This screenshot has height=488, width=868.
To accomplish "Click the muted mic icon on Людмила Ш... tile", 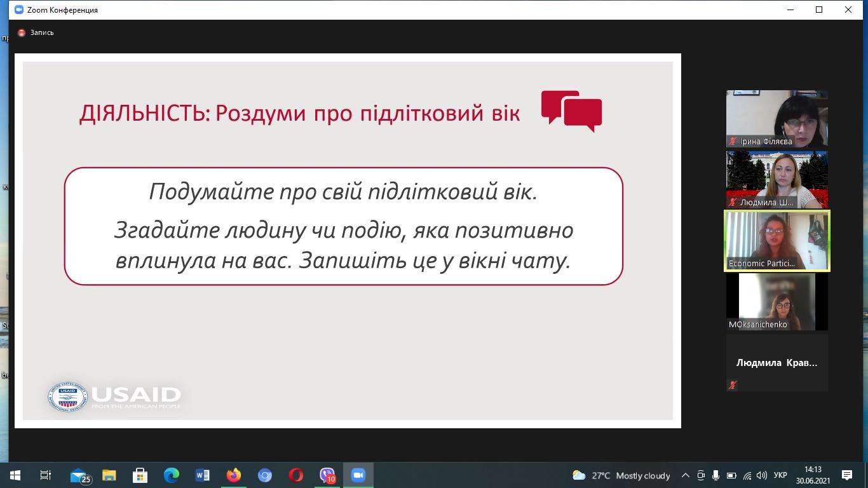I will pos(731,202).
